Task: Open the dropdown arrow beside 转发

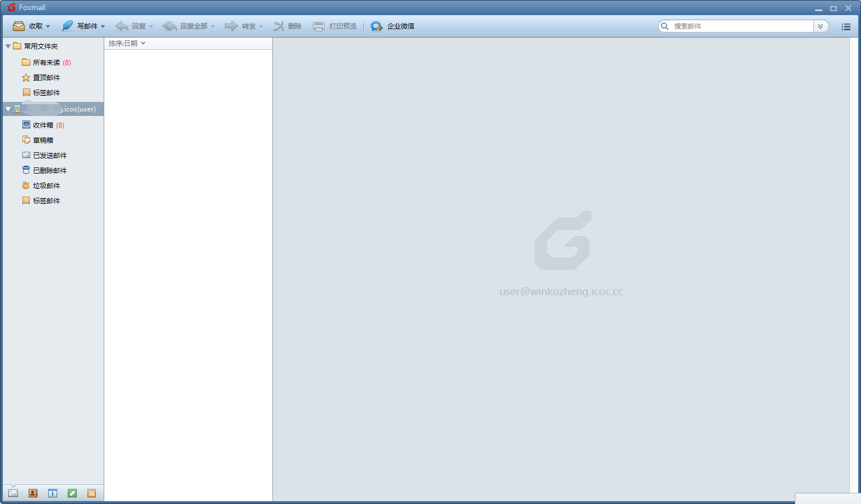Action: tap(261, 27)
